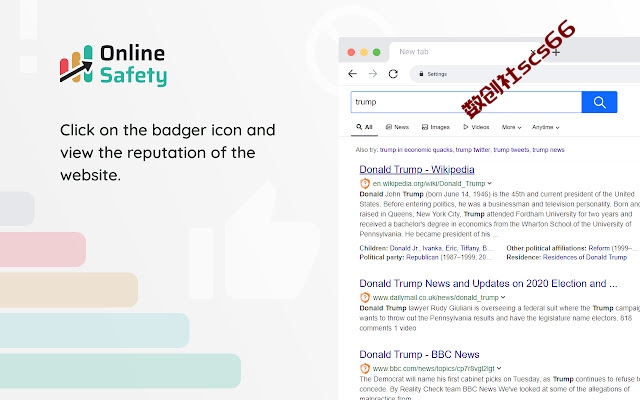The height and width of the screenshot is (400, 640).
Task: Click the Reform political affiliation link
Action: click(599, 248)
